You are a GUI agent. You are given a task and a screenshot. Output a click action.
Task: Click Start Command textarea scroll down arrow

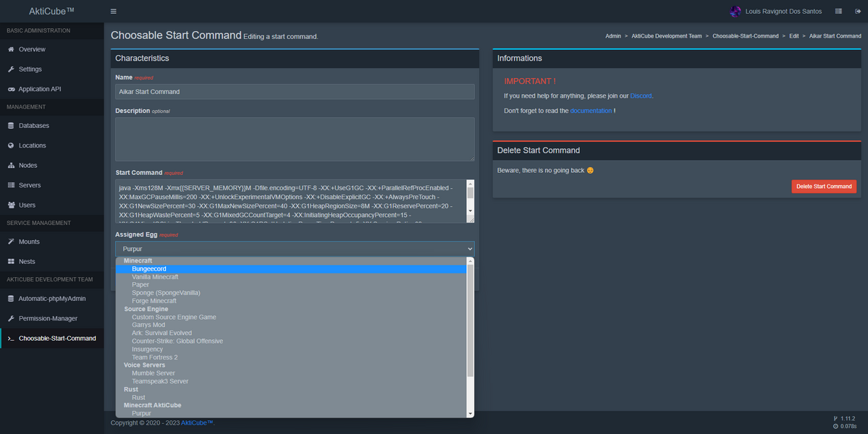tap(471, 210)
